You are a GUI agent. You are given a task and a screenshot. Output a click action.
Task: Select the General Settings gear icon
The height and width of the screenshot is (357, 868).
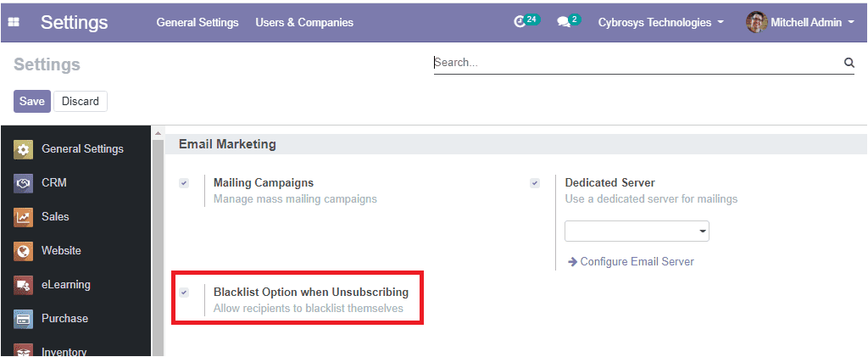[23, 149]
